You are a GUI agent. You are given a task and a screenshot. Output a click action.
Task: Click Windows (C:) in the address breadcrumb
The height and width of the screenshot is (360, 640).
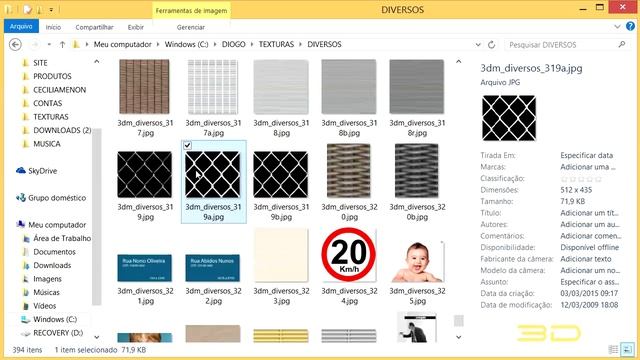[187, 44]
